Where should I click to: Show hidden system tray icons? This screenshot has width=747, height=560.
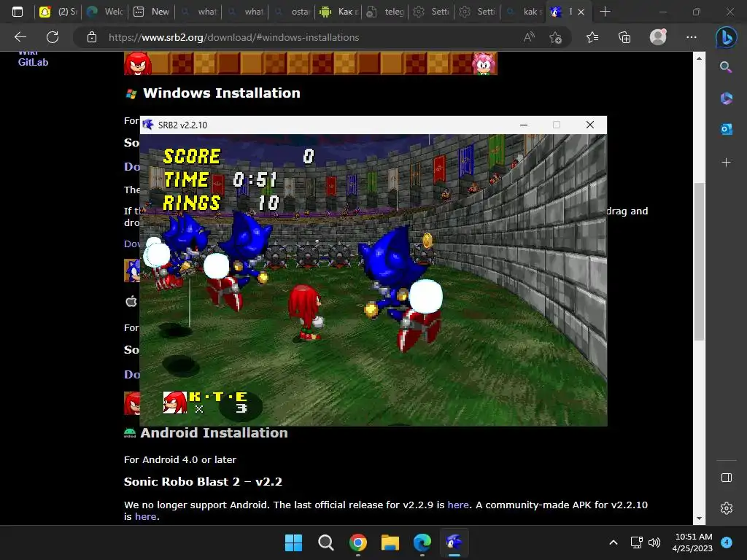pyautogui.click(x=614, y=542)
